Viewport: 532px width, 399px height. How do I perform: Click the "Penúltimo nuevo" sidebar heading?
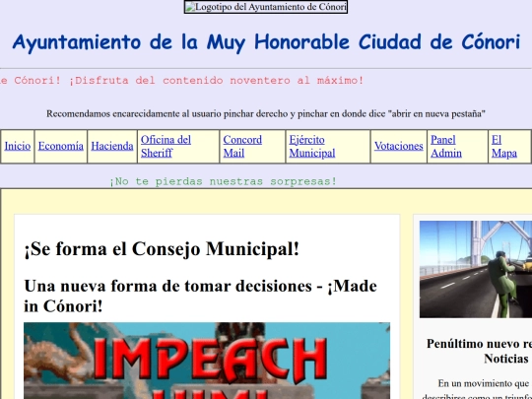[479, 351]
